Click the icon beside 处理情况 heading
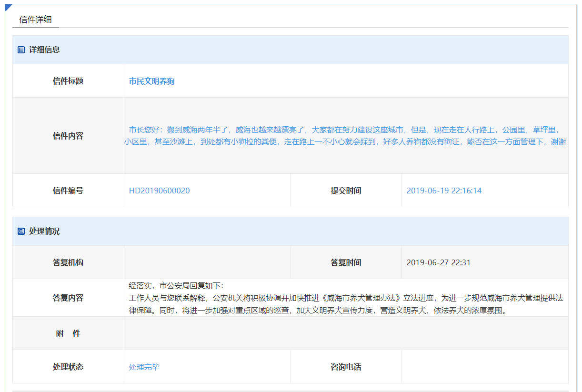The height and width of the screenshot is (392, 582). click(x=21, y=231)
